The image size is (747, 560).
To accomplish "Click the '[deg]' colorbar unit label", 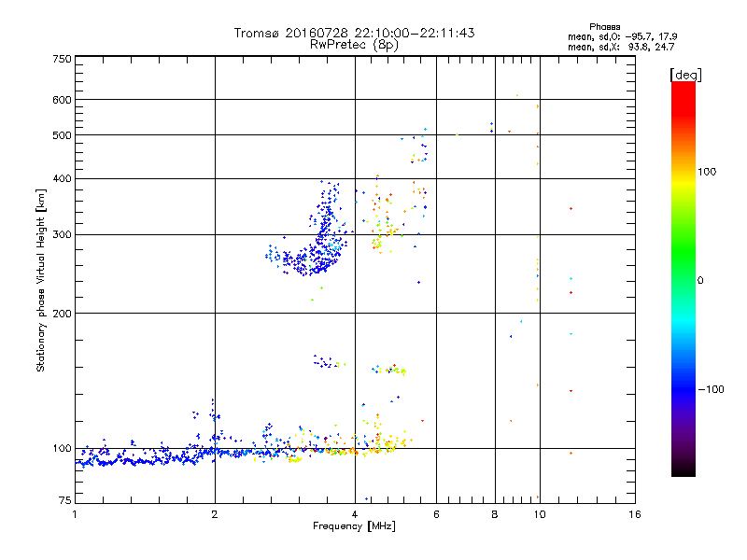I will point(685,75).
